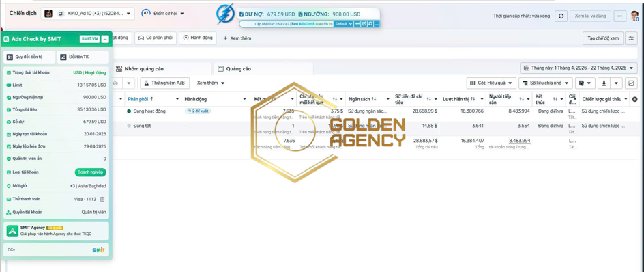This screenshot has width=644, height=272.
Task: Click the Thử nghiệm A/B button
Action: [164, 83]
